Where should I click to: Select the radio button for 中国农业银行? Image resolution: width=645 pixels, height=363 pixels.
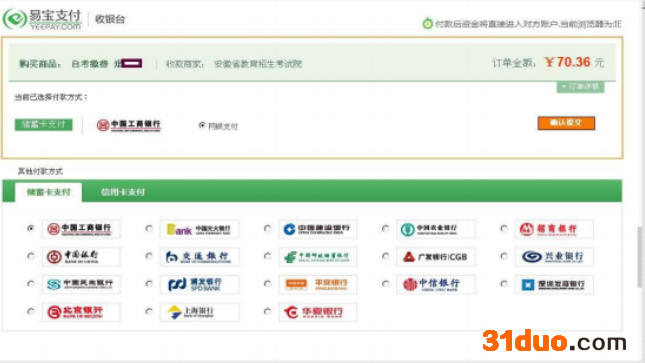(x=385, y=228)
